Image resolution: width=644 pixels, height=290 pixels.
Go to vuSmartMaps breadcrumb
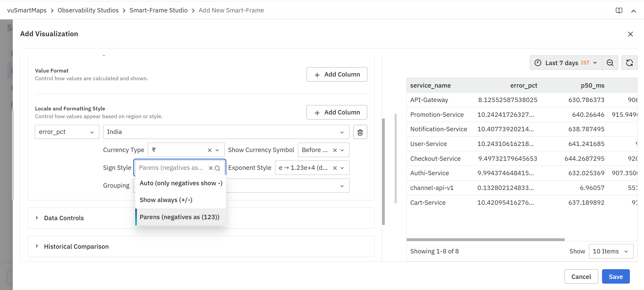click(27, 10)
